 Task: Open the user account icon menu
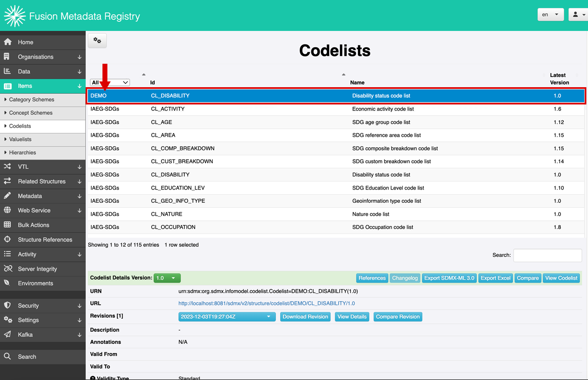[x=578, y=14]
